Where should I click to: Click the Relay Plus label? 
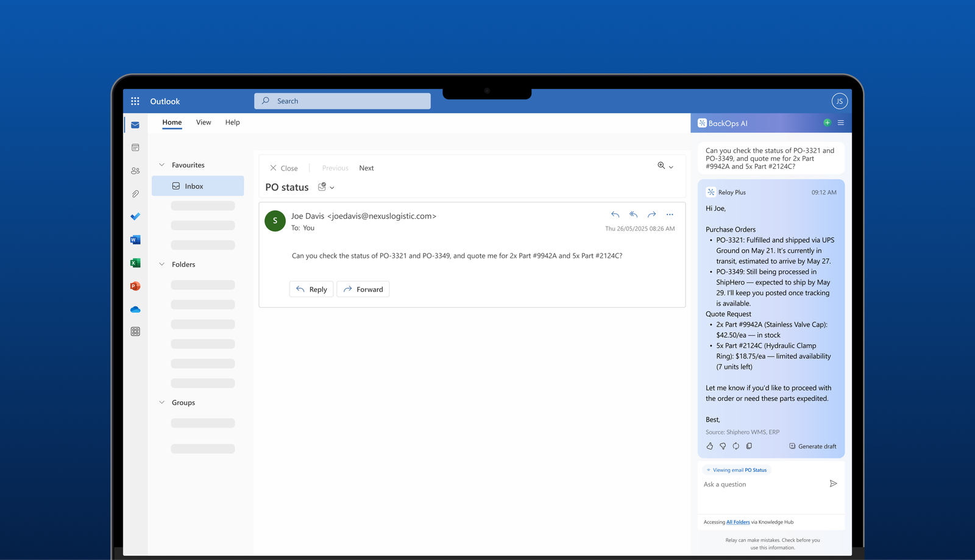[x=732, y=192]
